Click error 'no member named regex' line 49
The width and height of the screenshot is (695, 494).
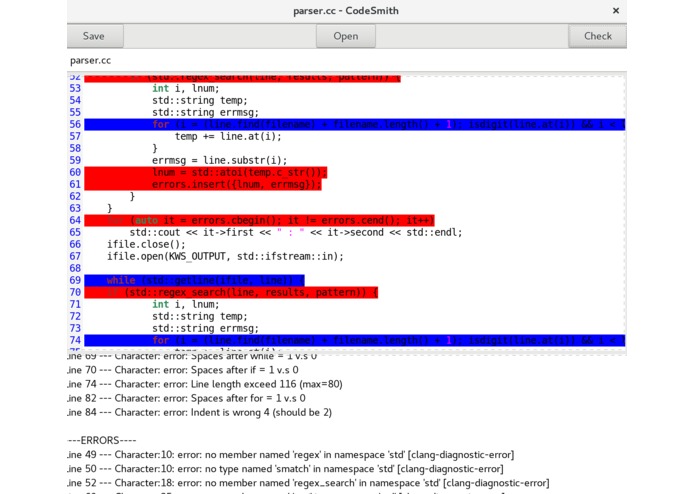tap(291, 455)
